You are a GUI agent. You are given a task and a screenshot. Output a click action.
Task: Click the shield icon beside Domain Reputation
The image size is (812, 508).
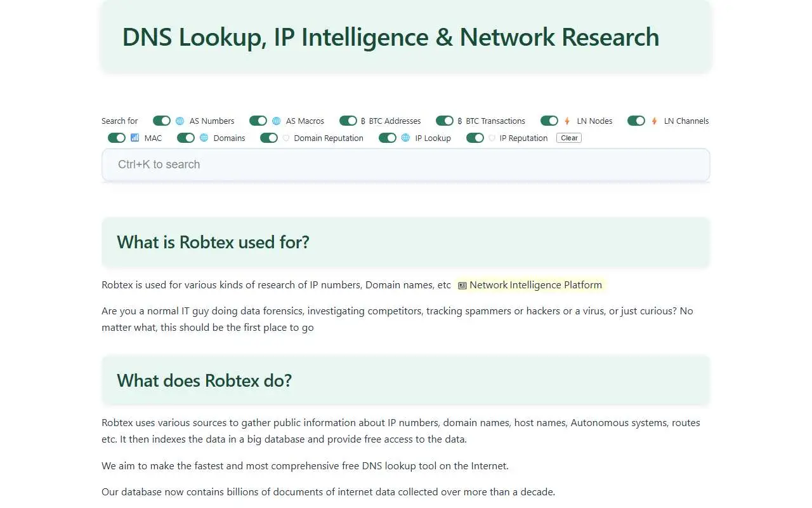point(285,138)
